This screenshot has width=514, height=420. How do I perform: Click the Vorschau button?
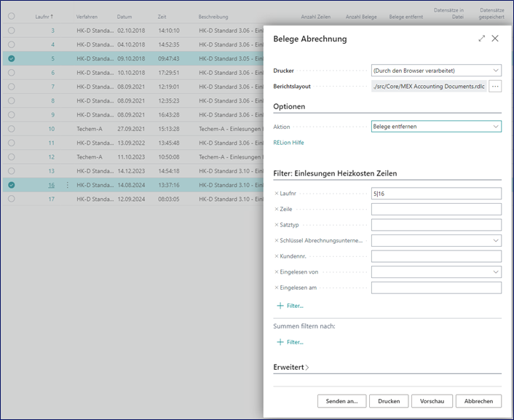pos(432,401)
